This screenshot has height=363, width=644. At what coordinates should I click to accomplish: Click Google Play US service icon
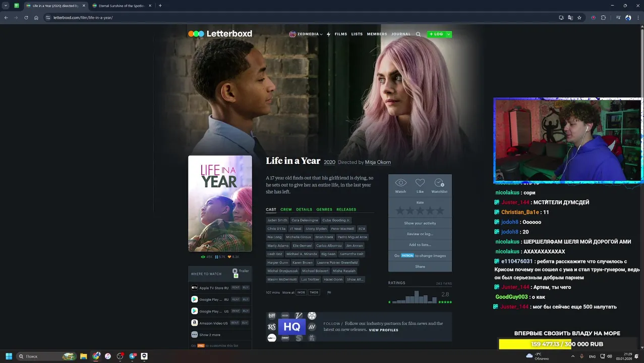click(194, 311)
